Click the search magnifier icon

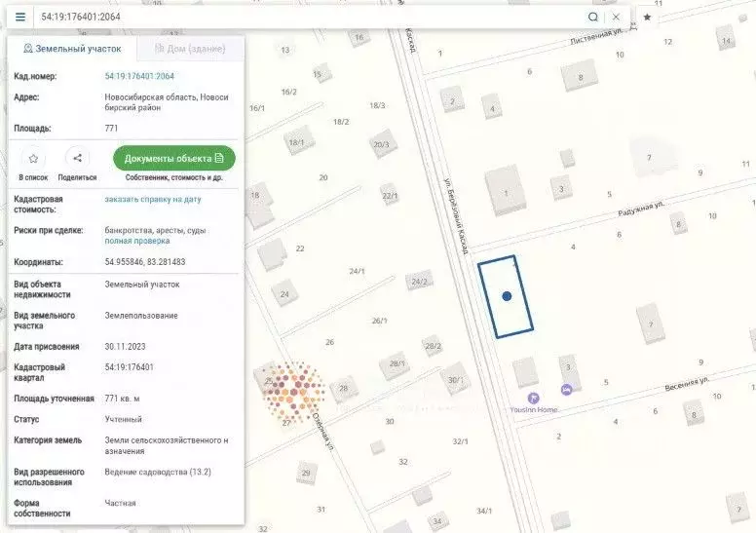593,17
